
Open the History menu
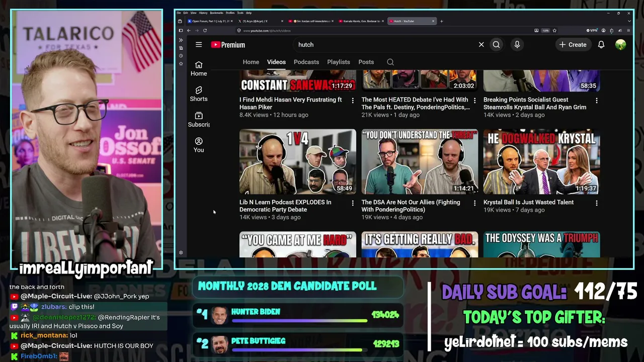pos(203,13)
